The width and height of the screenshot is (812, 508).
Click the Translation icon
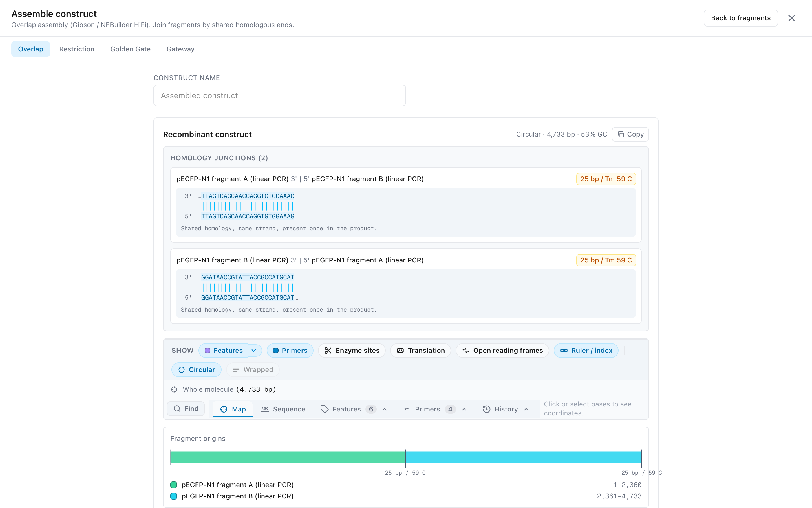[x=400, y=351]
